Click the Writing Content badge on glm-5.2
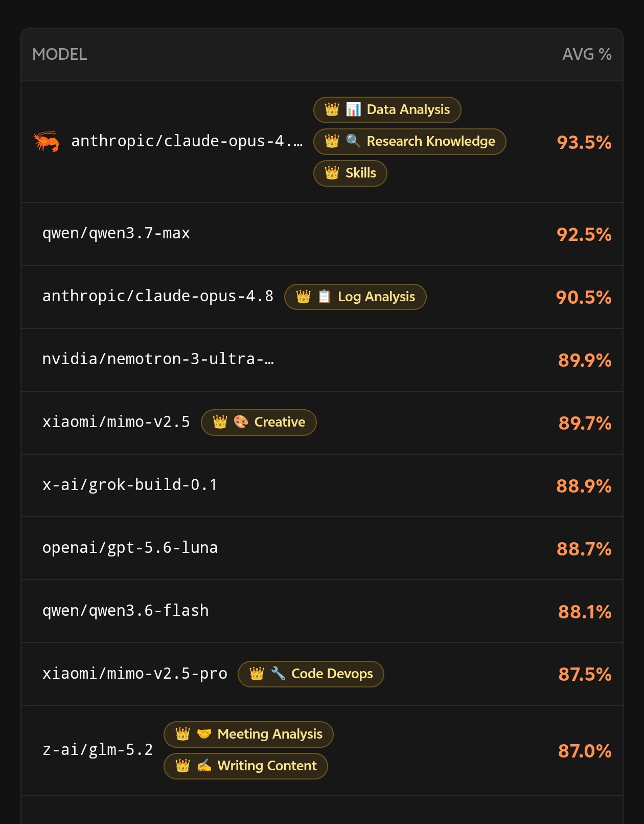Viewport: 644px width, 824px height. pos(245,766)
